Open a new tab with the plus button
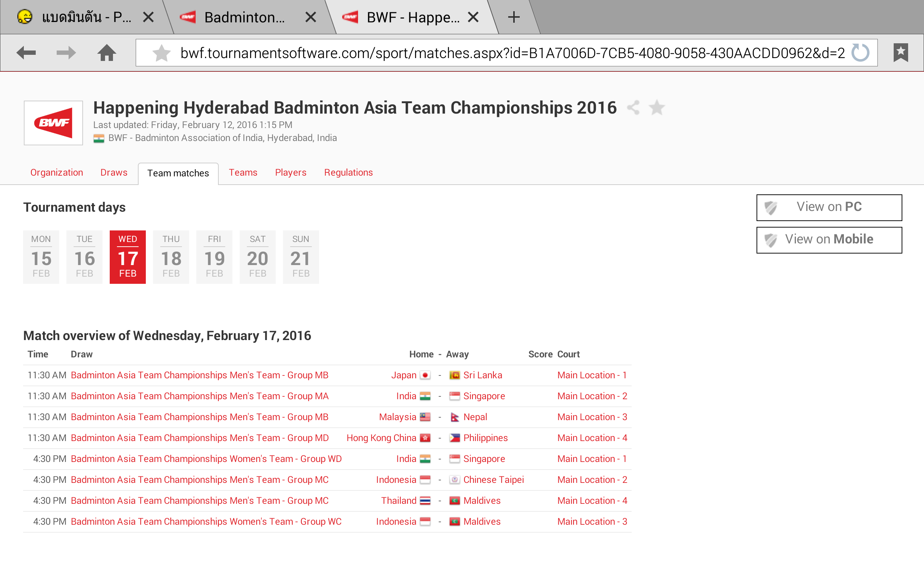 coord(514,17)
